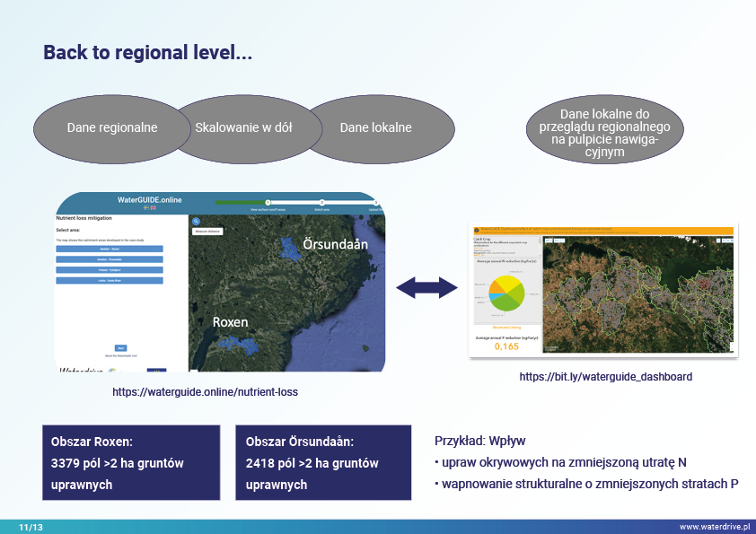Choose the second area button, Sweden - Örsundaån
Screen dimensions: 756x534
click(110, 259)
